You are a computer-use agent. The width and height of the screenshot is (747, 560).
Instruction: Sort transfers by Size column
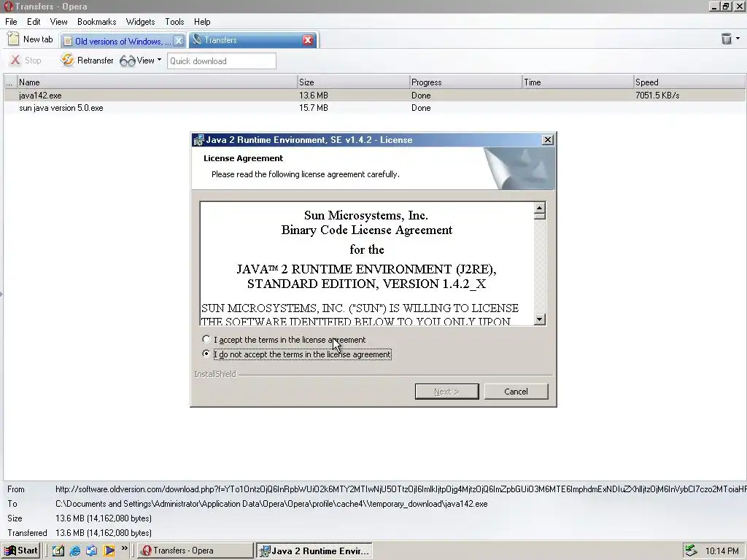point(354,82)
